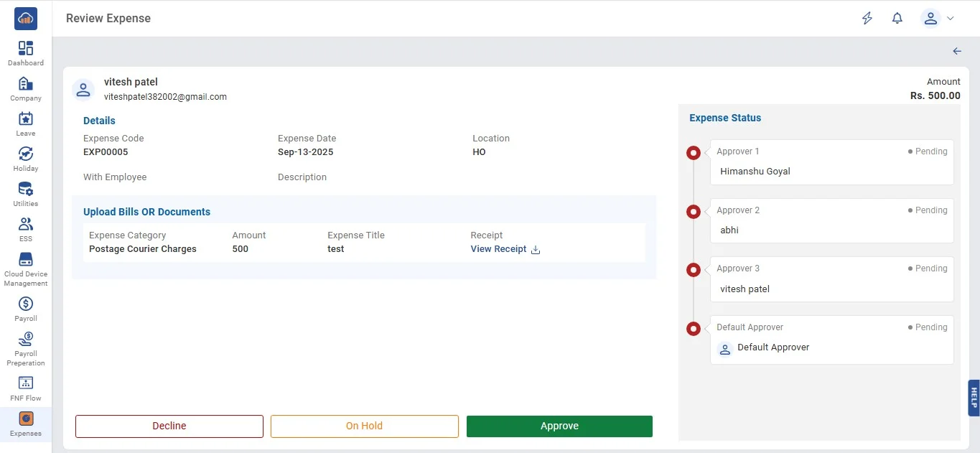The height and width of the screenshot is (453, 980).
Task: Click the vertical HELP tab
Action: point(974,398)
